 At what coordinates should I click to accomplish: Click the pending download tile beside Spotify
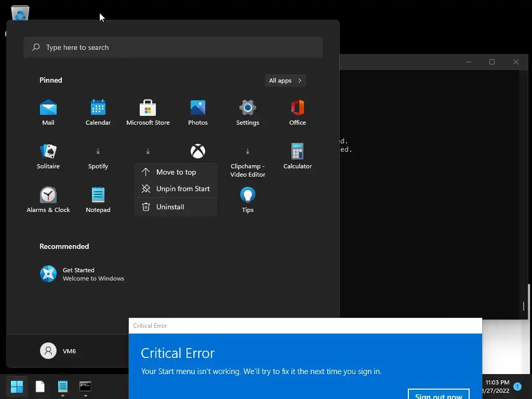click(148, 151)
